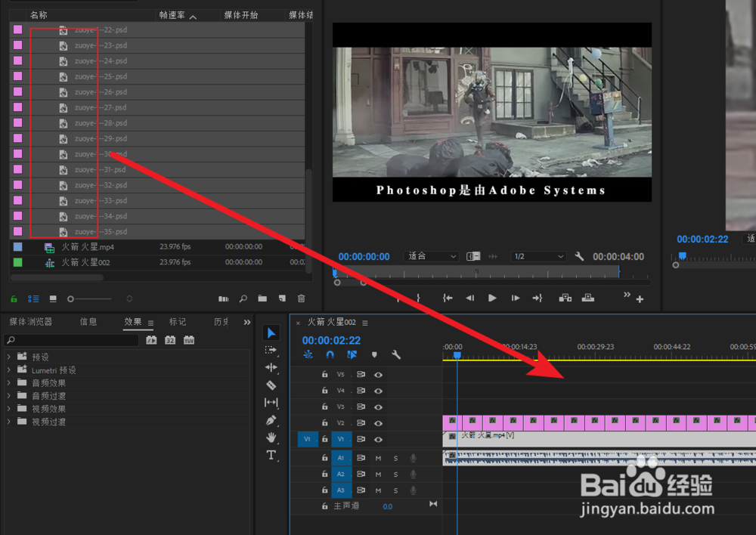Sort project items by 帧速率 column
The height and width of the screenshot is (535, 756).
pos(172,15)
